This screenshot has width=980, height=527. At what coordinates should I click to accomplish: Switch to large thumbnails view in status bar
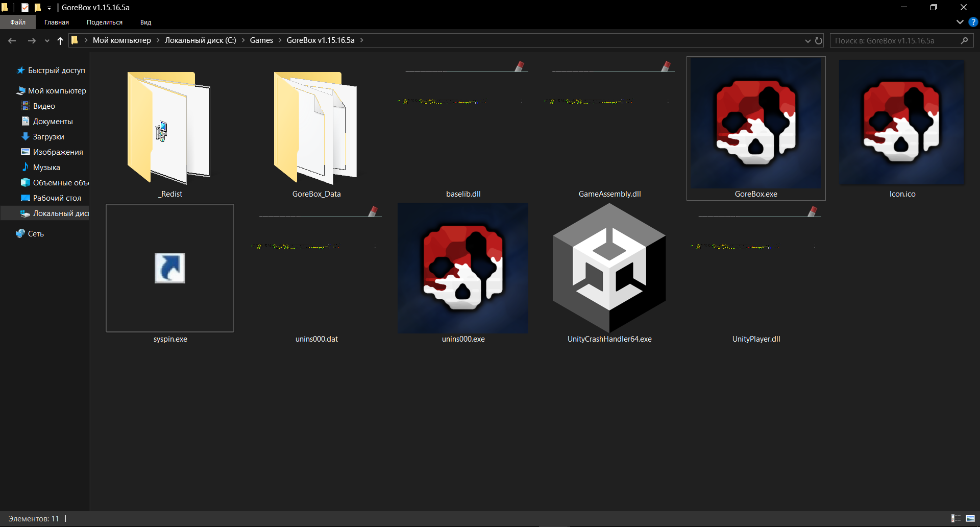click(x=970, y=519)
